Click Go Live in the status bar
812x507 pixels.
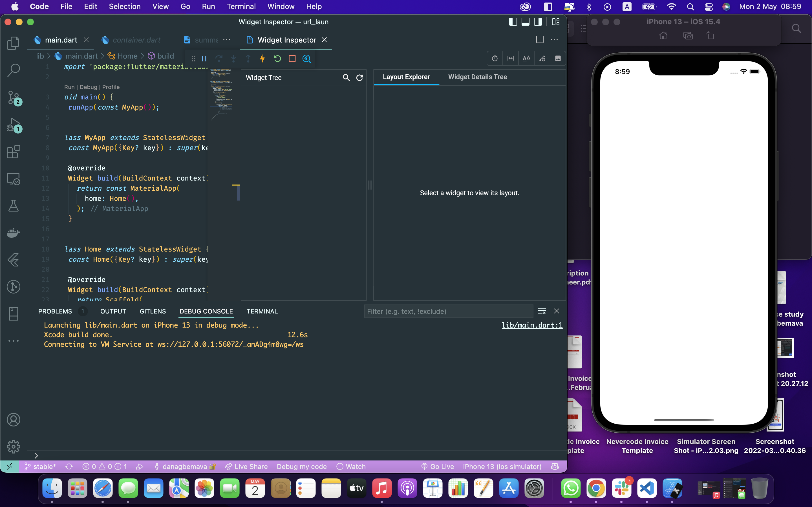coord(438,466)
